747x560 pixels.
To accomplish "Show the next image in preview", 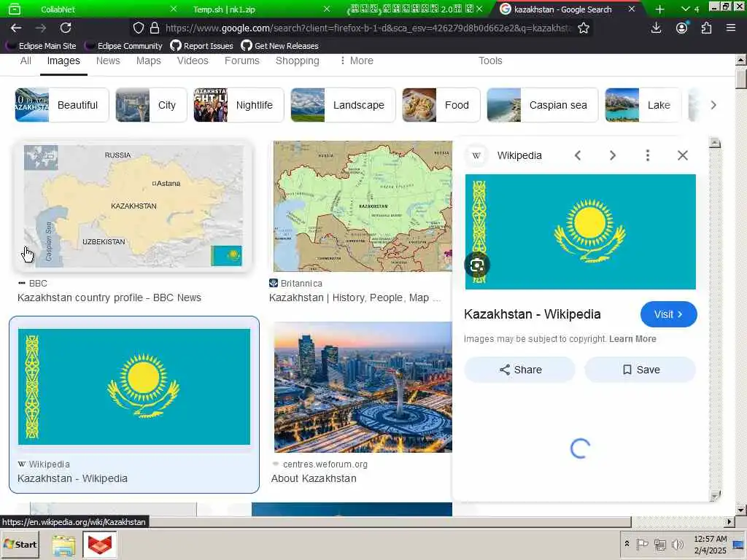I will pyautogui.click(x=613, y=155).
